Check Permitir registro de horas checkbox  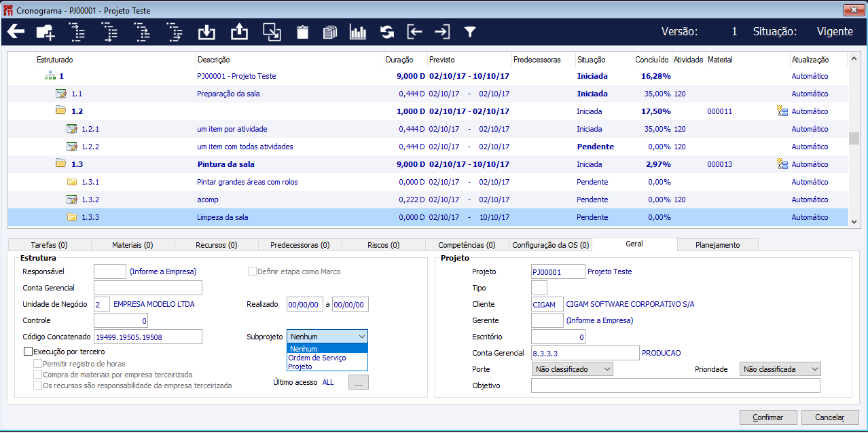pos(38,364)
